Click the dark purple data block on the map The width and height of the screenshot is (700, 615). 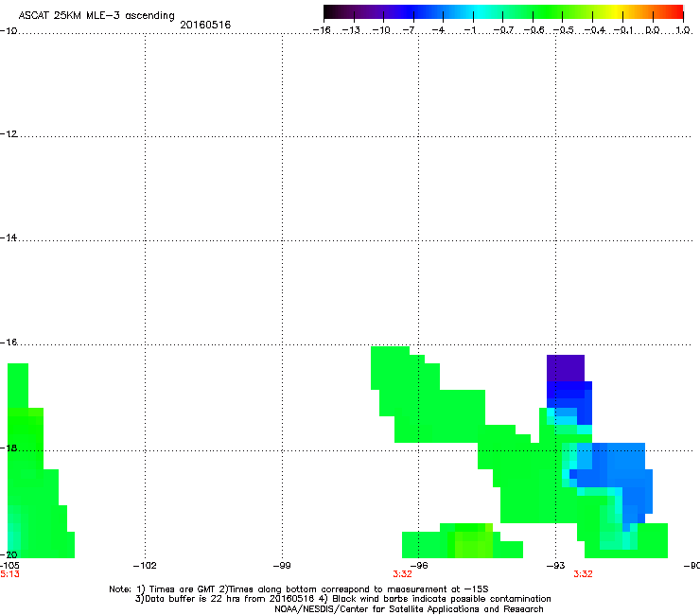566,368
